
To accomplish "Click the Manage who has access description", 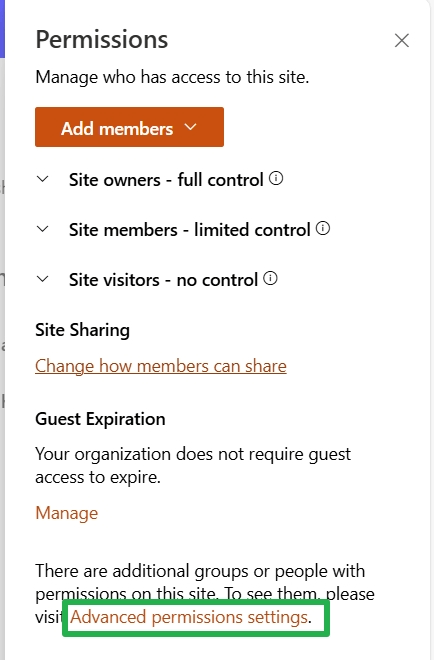I will click(172, 77).
